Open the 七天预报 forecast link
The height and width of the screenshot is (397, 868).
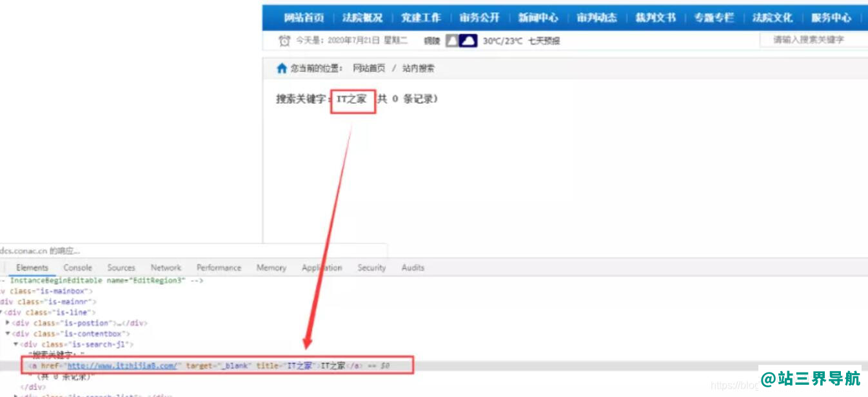pyautogui.click(x=544, y=41)
